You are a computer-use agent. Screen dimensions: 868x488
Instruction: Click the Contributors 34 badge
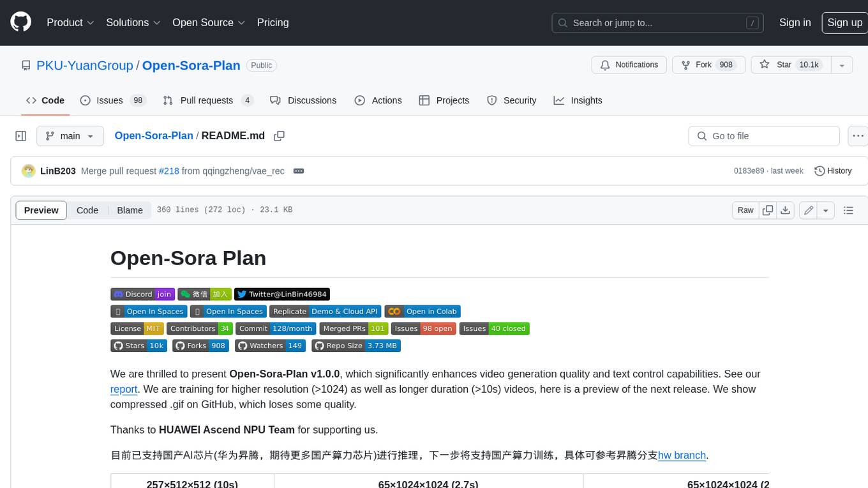[200, 328]
